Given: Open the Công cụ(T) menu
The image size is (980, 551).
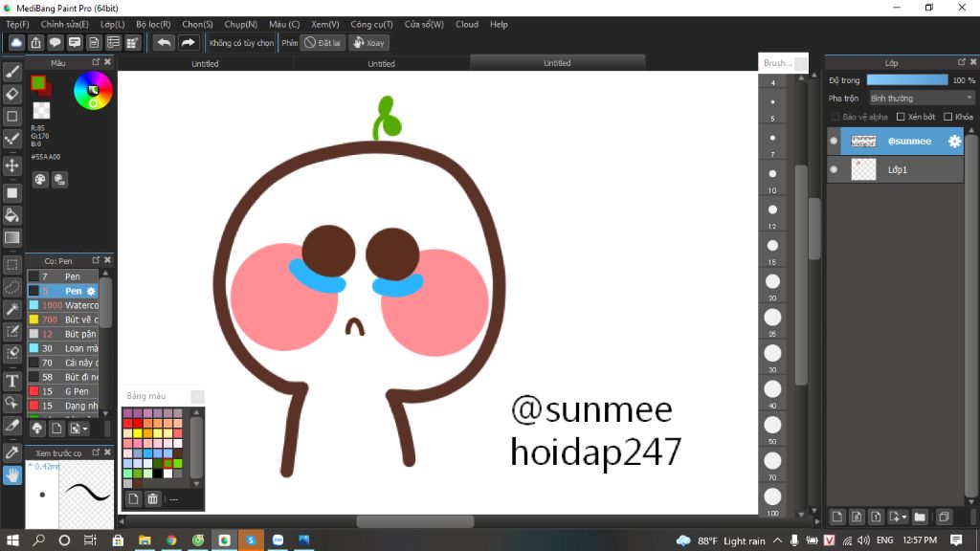Looking at the screenshot, I should point(372,24).
